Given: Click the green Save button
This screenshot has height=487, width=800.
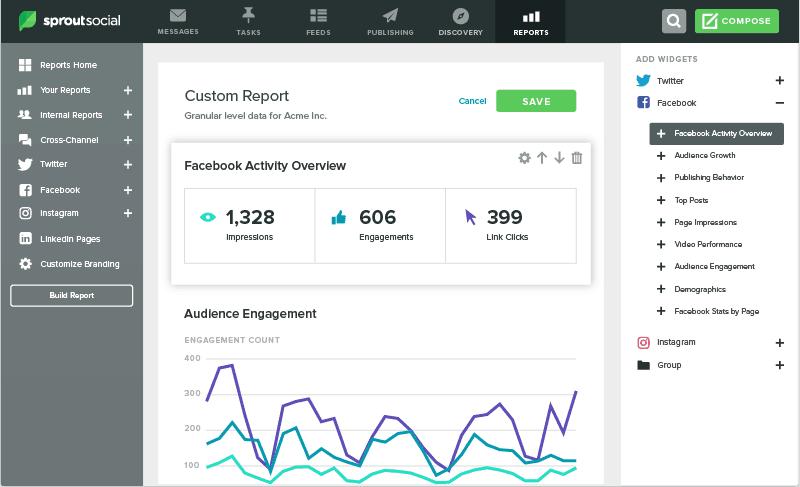Looking at the screenshot, I should click(x=536, y=101).
